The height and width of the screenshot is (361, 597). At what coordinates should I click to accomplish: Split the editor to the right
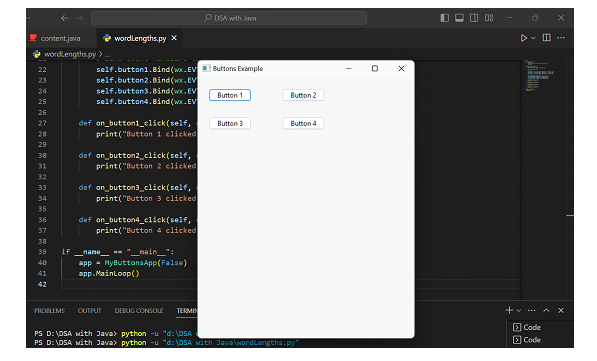point(546,38)
